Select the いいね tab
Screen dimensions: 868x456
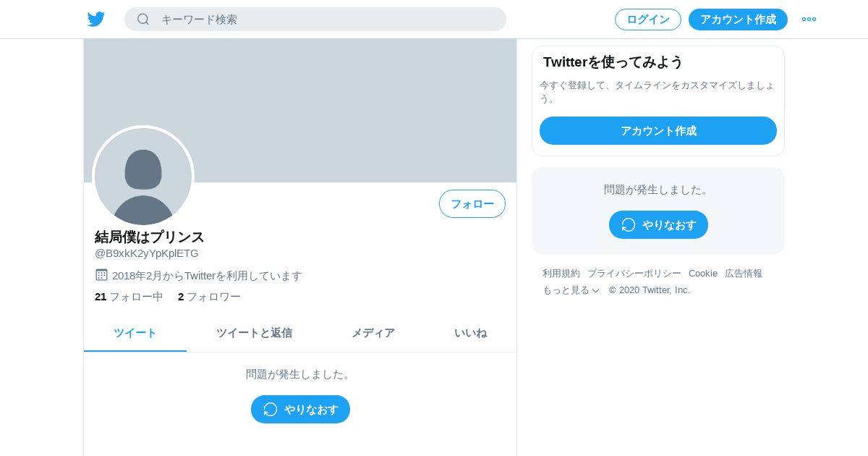coord(470,333)
